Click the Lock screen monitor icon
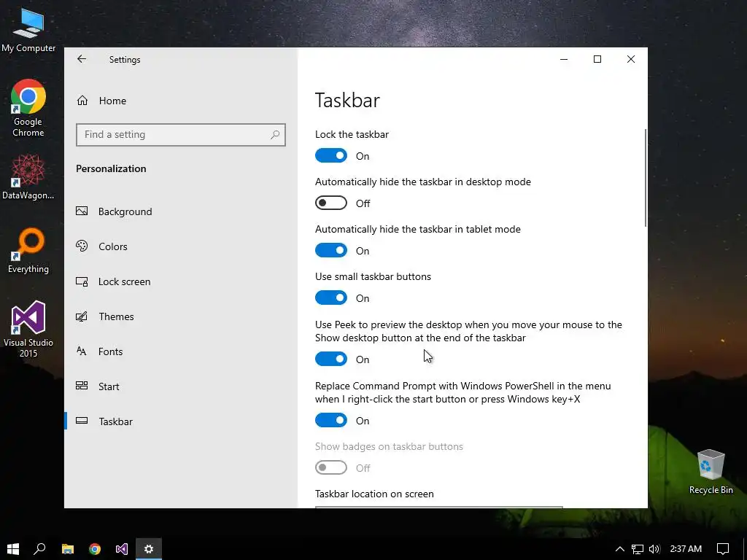 click(x=82, y=281)
